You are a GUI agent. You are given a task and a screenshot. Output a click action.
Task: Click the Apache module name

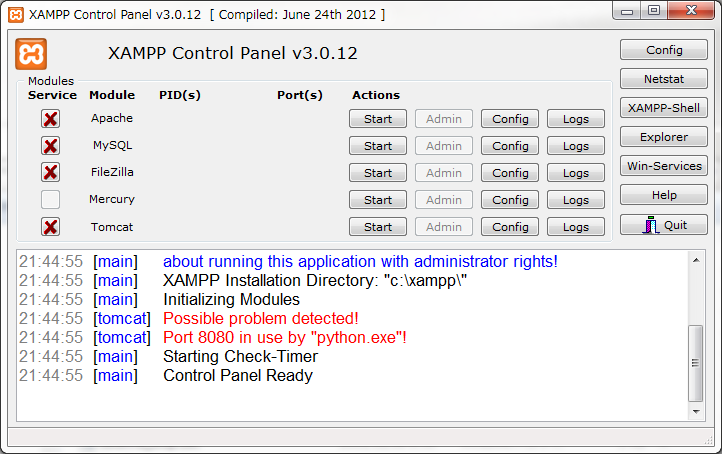(112, 118)
